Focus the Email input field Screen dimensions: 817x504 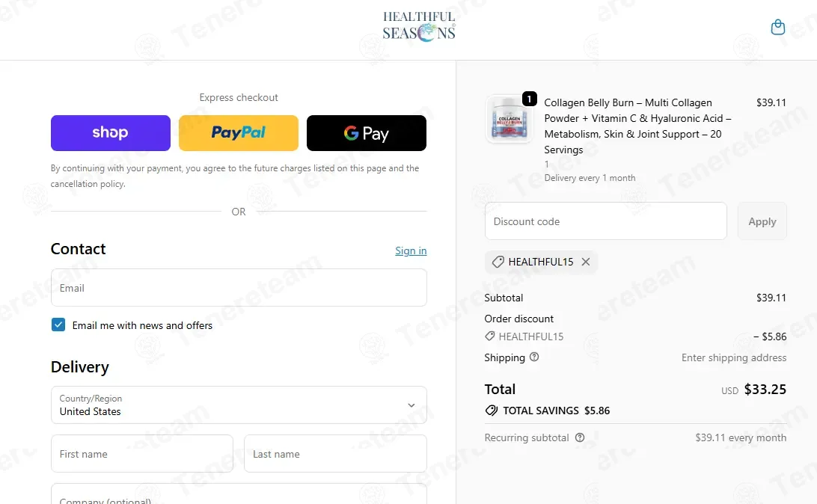pos(239,288)
